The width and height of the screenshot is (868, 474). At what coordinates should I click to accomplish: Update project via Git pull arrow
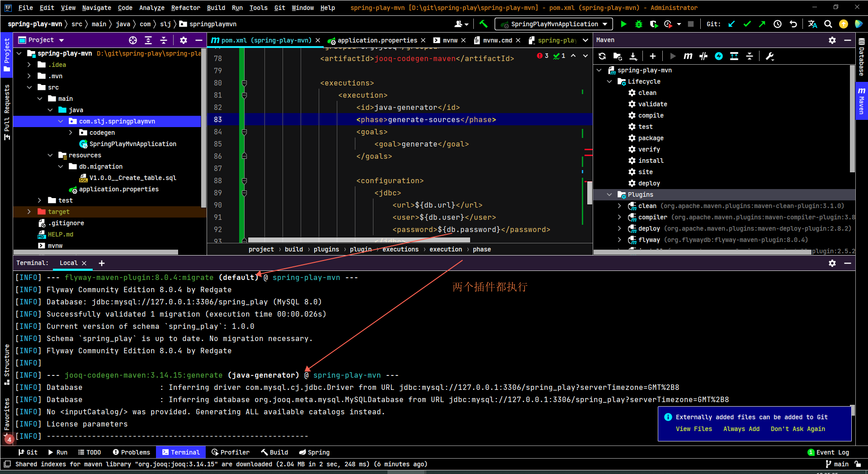pyautogui.click(x=731, y=24)
